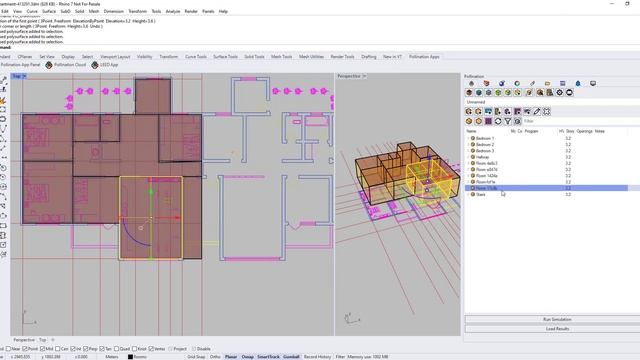The width and height of the screenshot is (640, 360).
Task: Toggle the Mid osnap checkbox
Action: point(42,349)
